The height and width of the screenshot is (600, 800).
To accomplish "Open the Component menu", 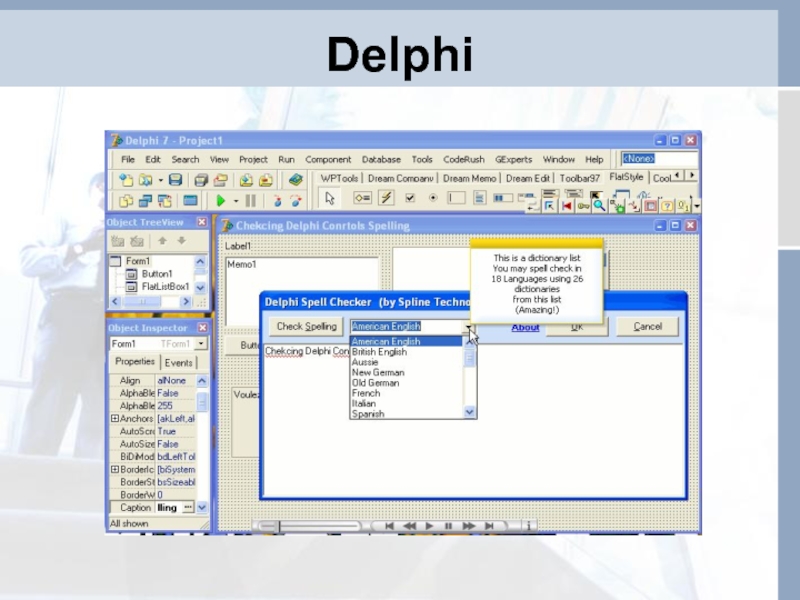I will [328, 160].
